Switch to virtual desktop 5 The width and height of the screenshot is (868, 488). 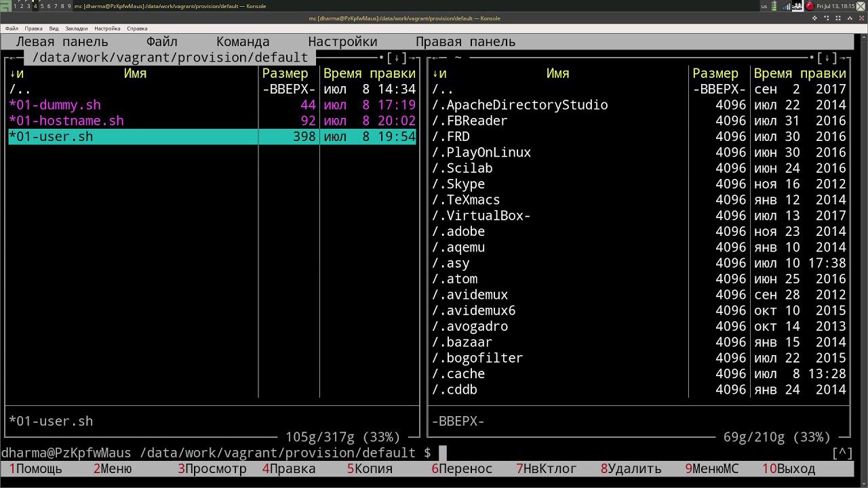(x=42, y=6)
